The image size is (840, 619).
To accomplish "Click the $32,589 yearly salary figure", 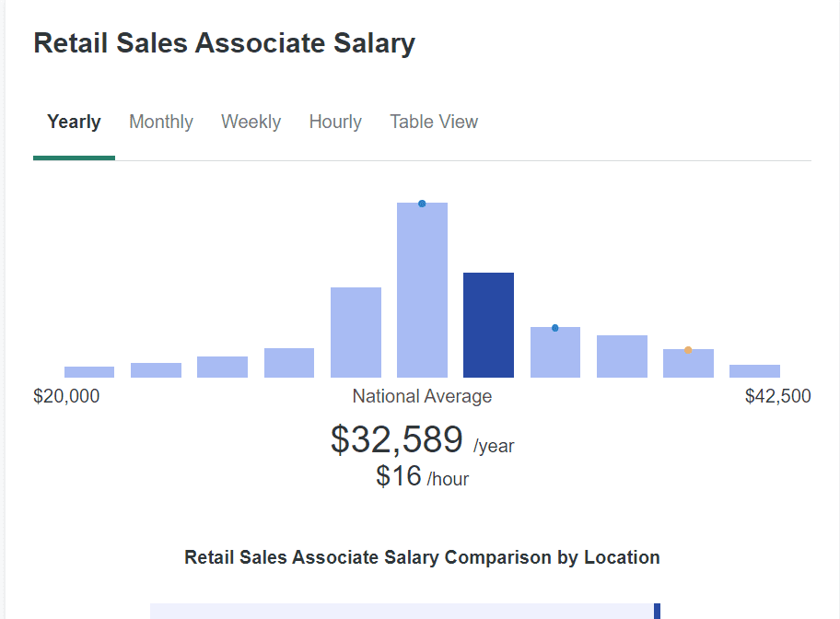I will (397, 439).
